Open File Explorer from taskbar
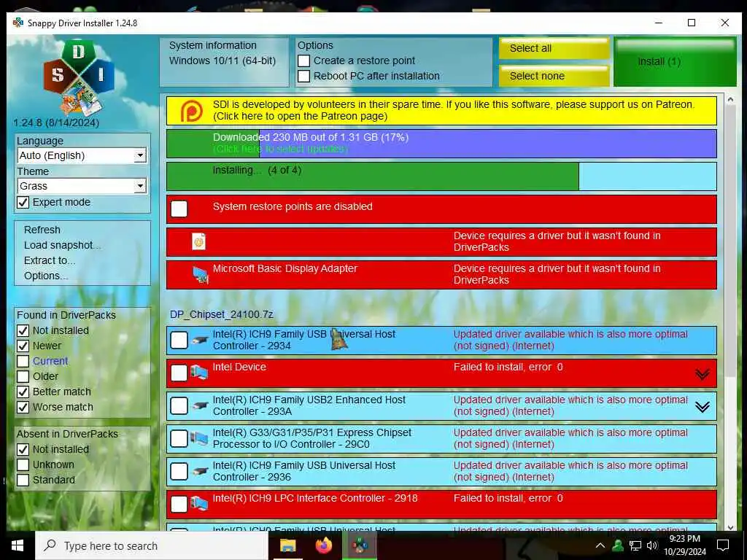 coord(287,545)
